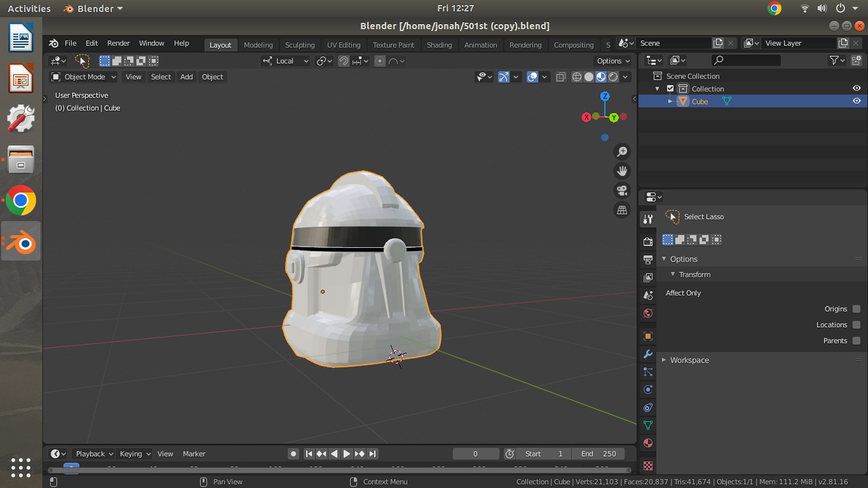Open the World properties tab
This screenshot has width=868, height=488.
click(x=648, y=313)
